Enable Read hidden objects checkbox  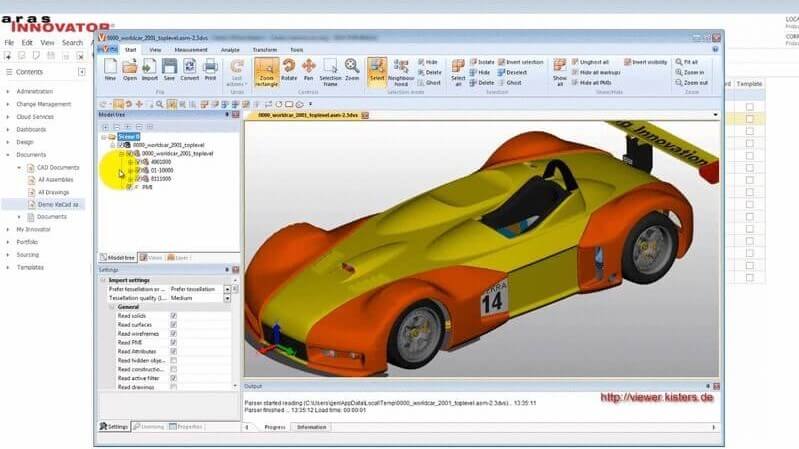(x=173, y=360)
